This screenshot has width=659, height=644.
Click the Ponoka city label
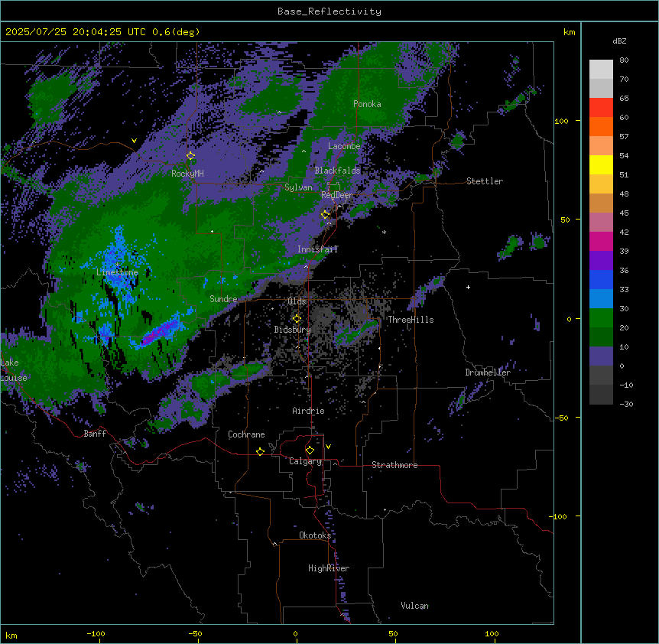pos(367,104)
